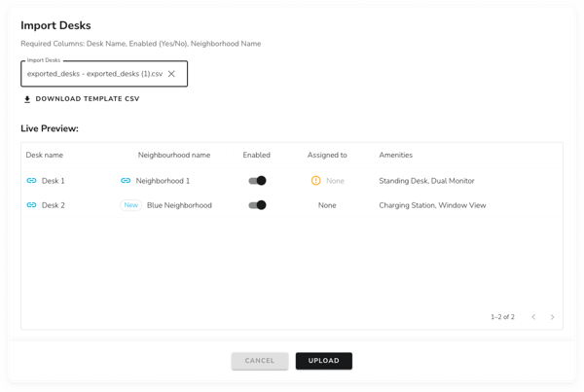Image resolution: width=584 pixels, height=392 pixels.
Task: Cancel the desk import
Action: (260, 361)
